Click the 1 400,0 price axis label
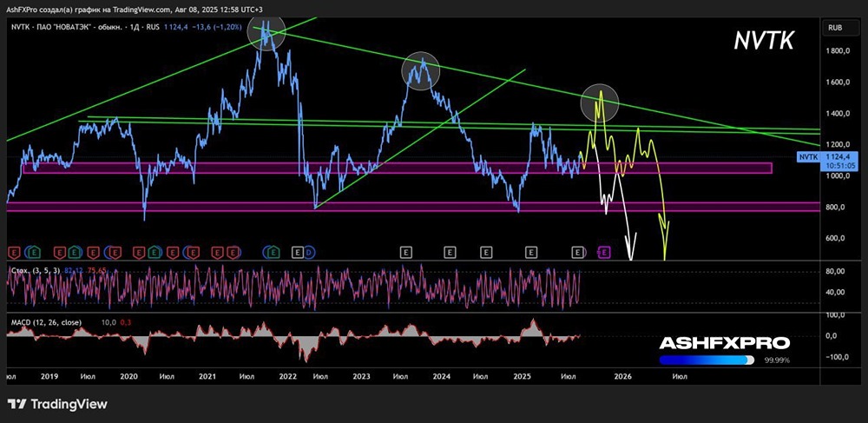868x423 pixels. [x=839, y=114]
